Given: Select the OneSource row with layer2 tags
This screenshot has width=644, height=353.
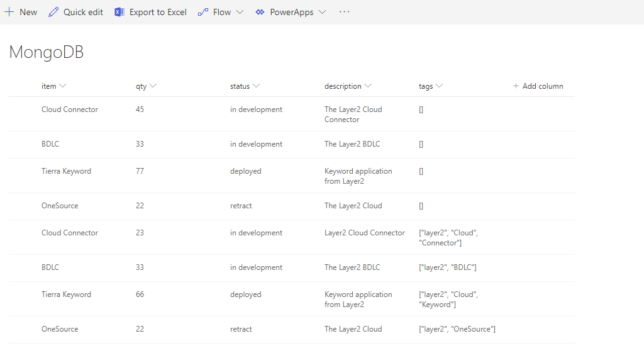Looking at the screenshot, I should click(25, 329).
